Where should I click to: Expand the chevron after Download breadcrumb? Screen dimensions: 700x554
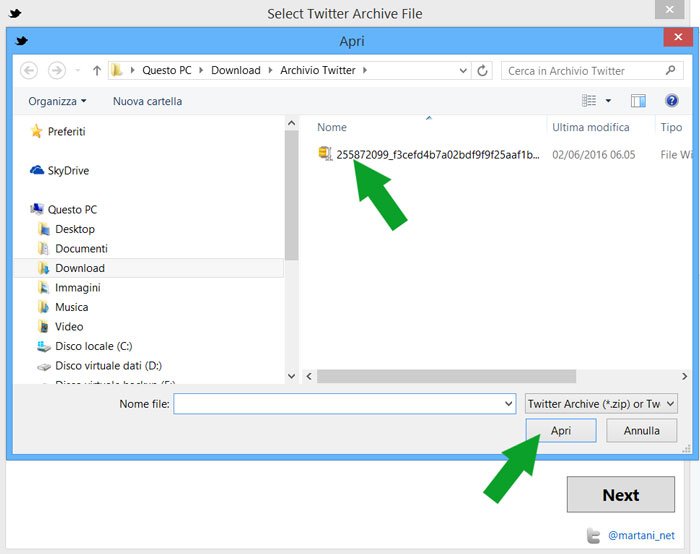(270, 71)
